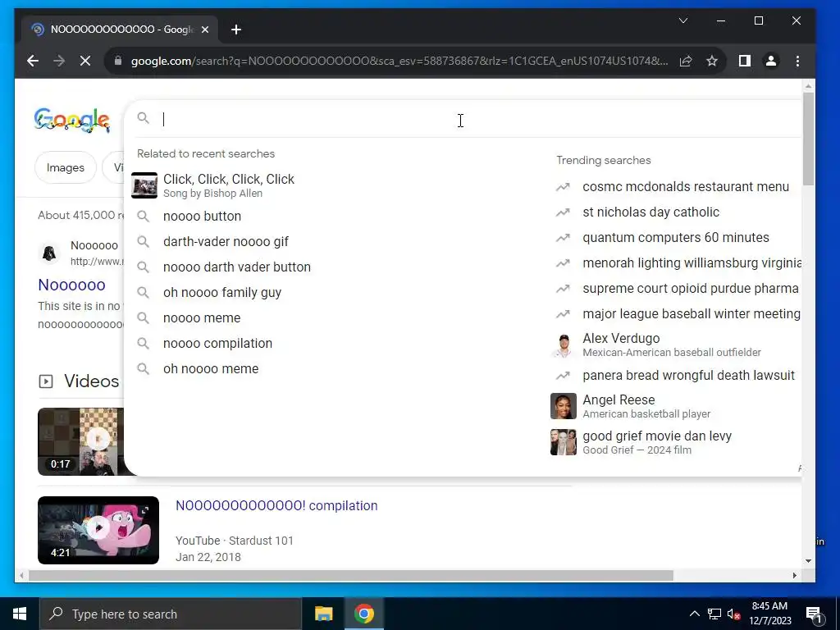Click the URL address bar
The image size is (840, 630).
[399, 61]
